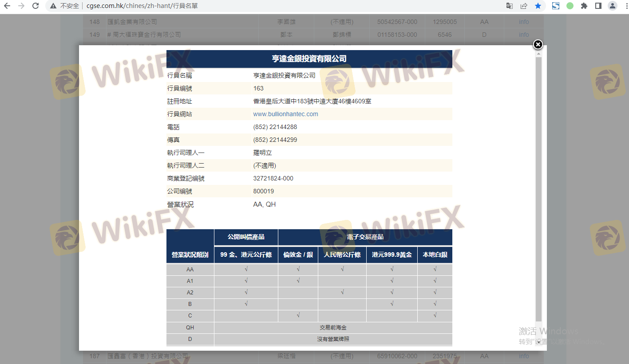Open the Extensions puzzle menu
Image resolution: width=629 pixels, height=364 pixels.
tap(584, 6)
